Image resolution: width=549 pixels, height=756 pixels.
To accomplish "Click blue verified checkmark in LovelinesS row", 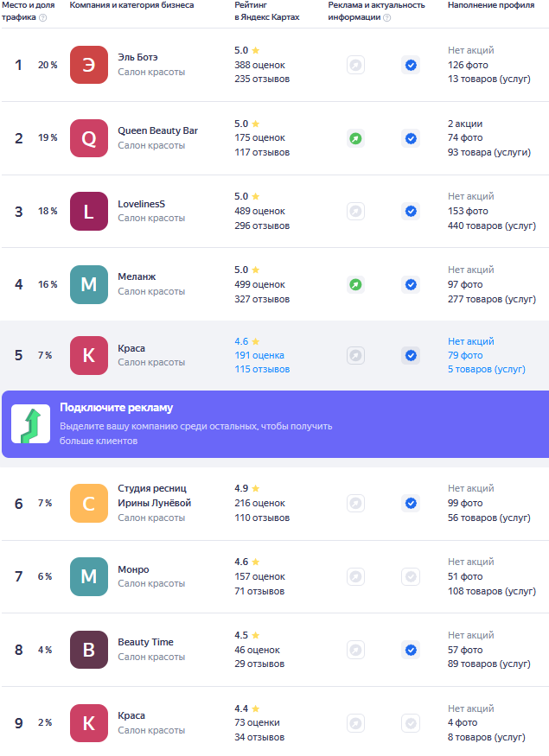I will click(x=411, y=211).
